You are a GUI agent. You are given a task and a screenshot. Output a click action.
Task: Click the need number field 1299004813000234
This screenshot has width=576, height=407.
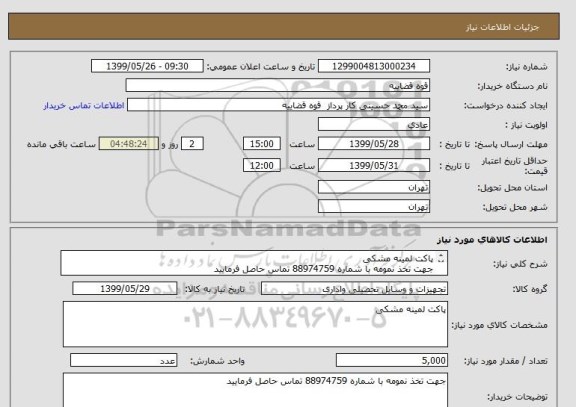coord(374,66)
